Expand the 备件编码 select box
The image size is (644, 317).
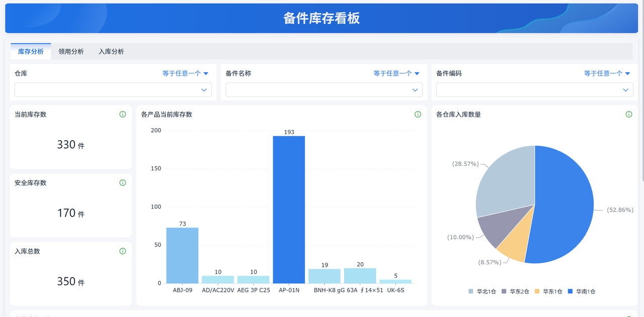coord(534,89)
